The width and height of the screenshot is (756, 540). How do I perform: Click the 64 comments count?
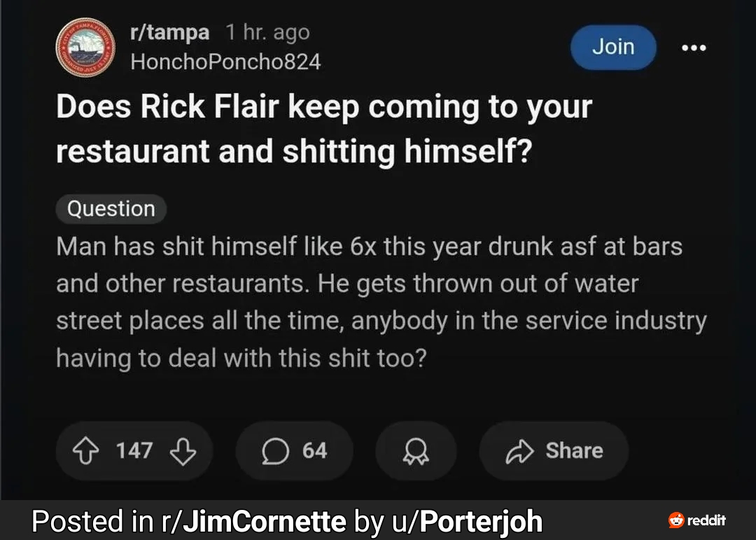[x=314, y=450]
